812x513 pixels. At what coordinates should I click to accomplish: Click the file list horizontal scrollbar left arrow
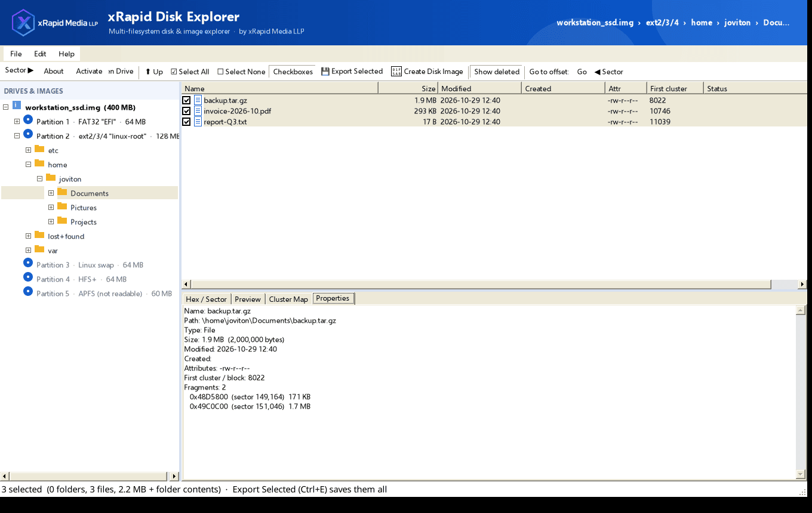(186, 285)
